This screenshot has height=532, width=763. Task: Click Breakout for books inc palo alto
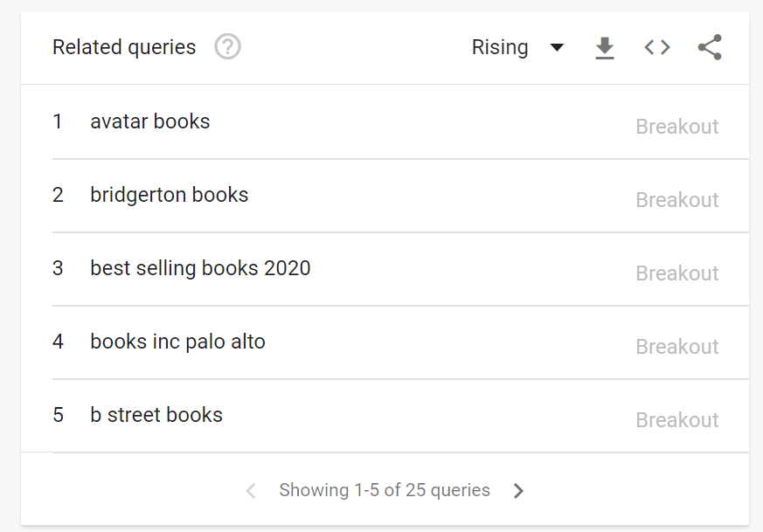(677, 347)
